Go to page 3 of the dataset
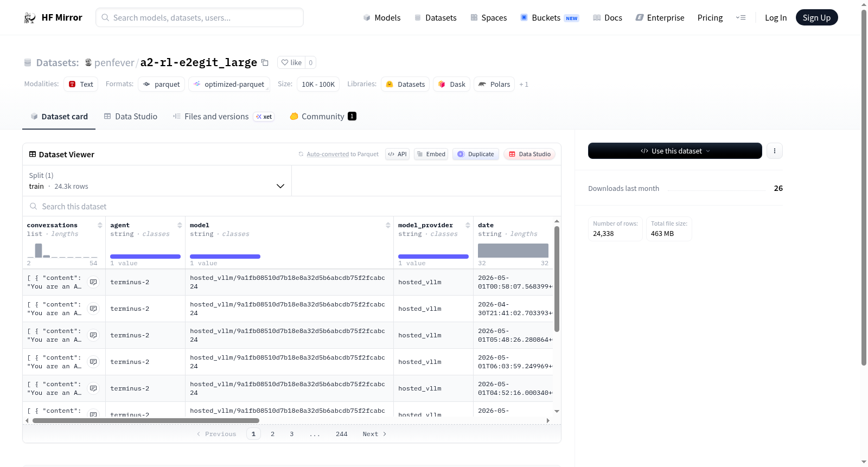Screen dimensions: 868x467 tap(291, 434)
